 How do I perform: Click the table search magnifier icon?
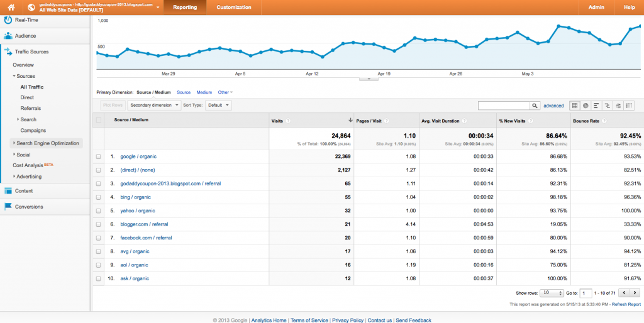coord(535,106)
